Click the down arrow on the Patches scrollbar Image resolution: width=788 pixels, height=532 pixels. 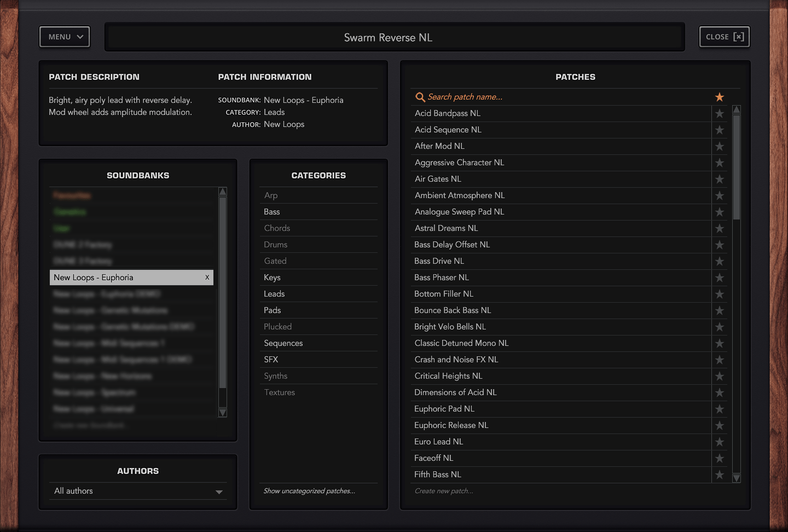tap(737, 477)
